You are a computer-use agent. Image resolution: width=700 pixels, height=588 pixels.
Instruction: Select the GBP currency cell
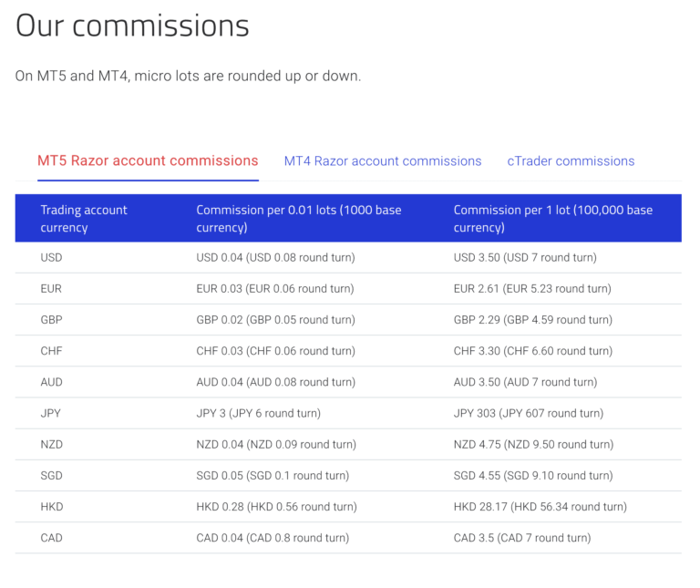click(51, 320)
